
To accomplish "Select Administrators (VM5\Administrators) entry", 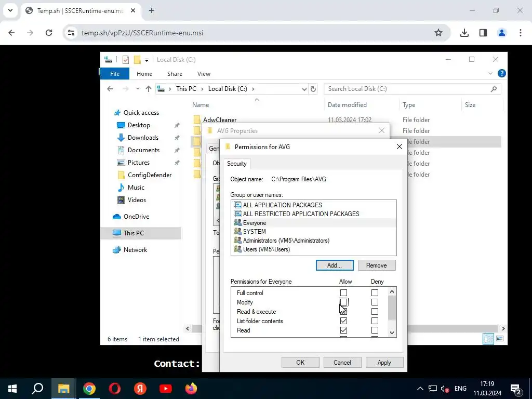I will click(286, 240).
